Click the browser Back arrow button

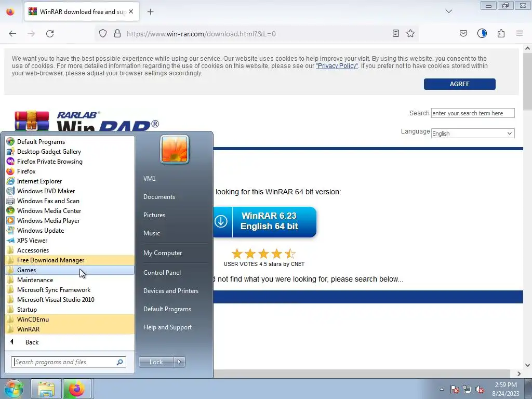point(12,34)
